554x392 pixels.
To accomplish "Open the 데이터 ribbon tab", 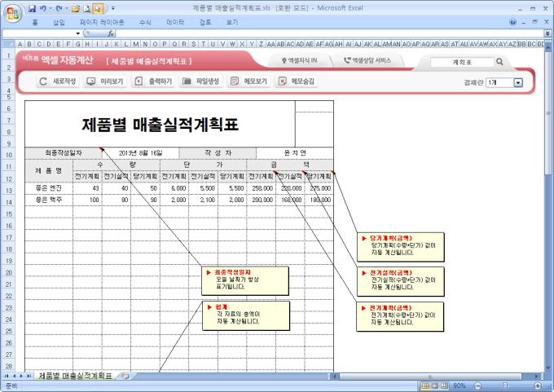I will [x=175, y=23].
